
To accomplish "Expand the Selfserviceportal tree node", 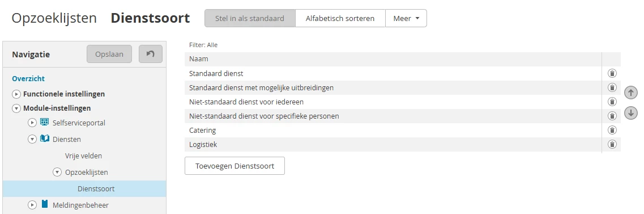I will coord(32,123).
